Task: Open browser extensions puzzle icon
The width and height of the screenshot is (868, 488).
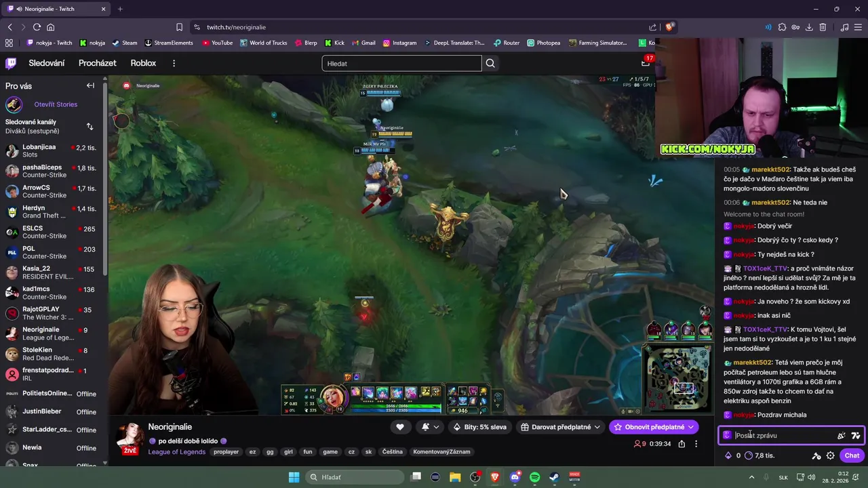Action: pyautogui.click(x=782, y=27)
